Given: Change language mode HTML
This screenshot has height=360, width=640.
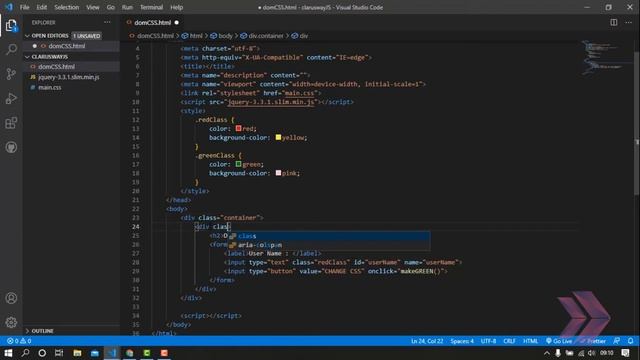Looking at the screenshot, I should click(530, 341).
